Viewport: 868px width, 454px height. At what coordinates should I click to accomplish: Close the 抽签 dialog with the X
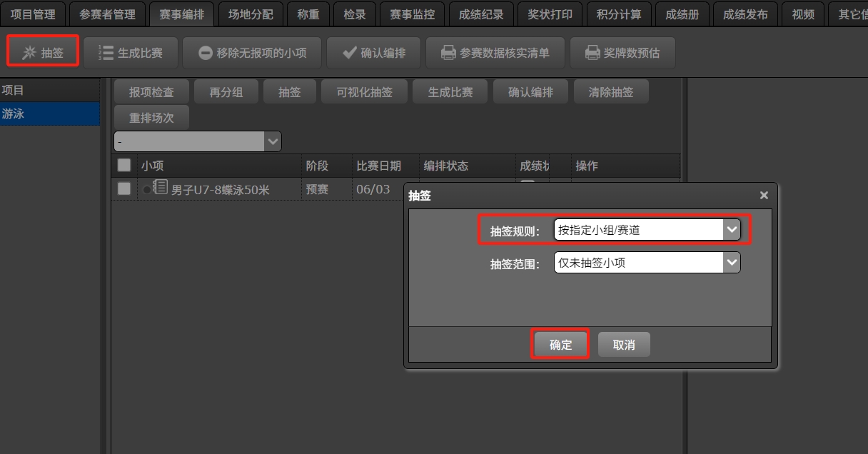[764, 195]
